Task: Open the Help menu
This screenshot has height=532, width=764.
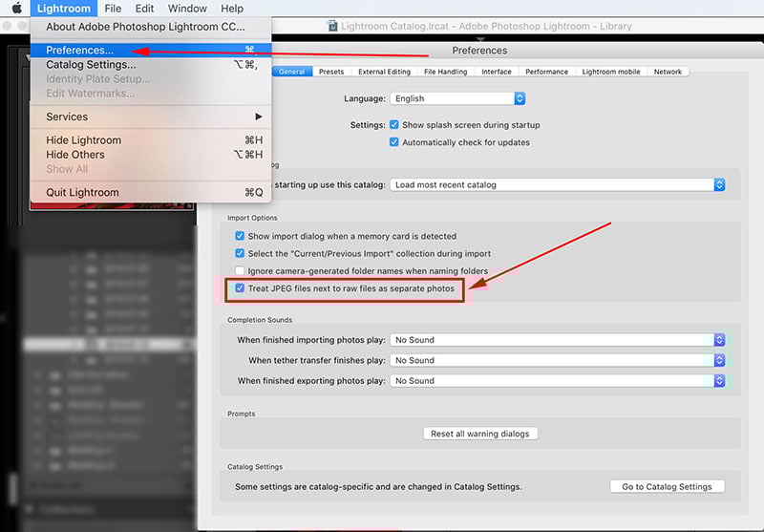Action: (232, 9)
